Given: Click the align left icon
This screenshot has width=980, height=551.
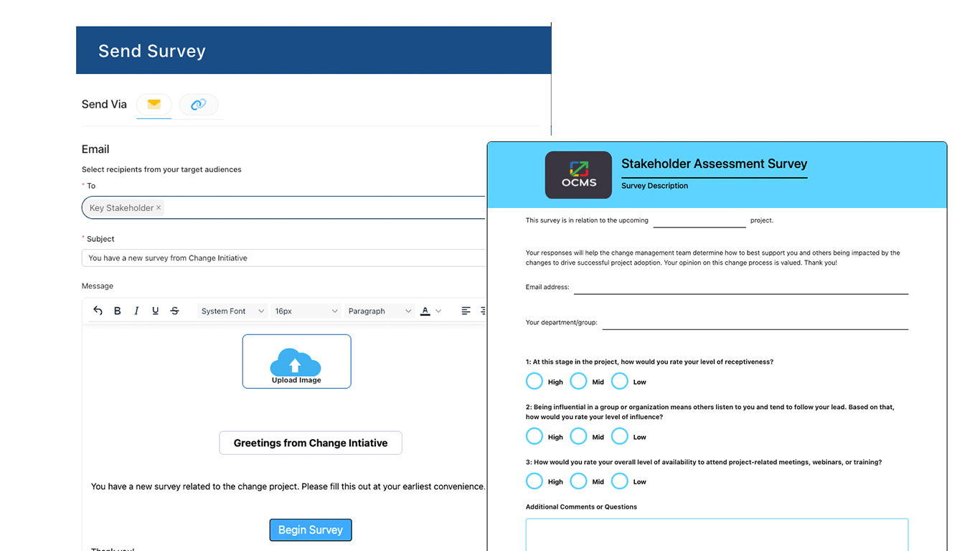Looking at the screenshot, I should (466, 311).
